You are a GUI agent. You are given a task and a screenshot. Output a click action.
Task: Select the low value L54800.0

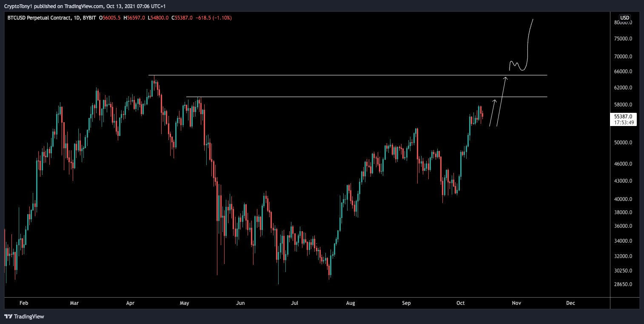(x=158, y=18)
